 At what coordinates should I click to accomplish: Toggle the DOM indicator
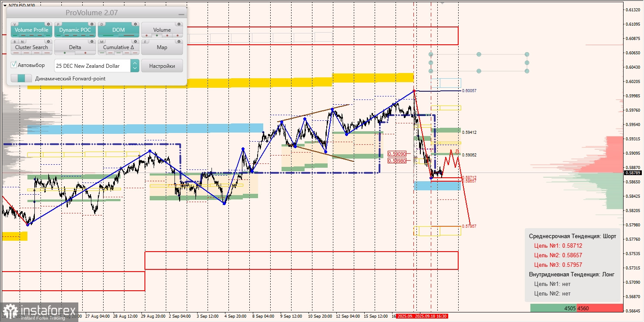point(118,30)
